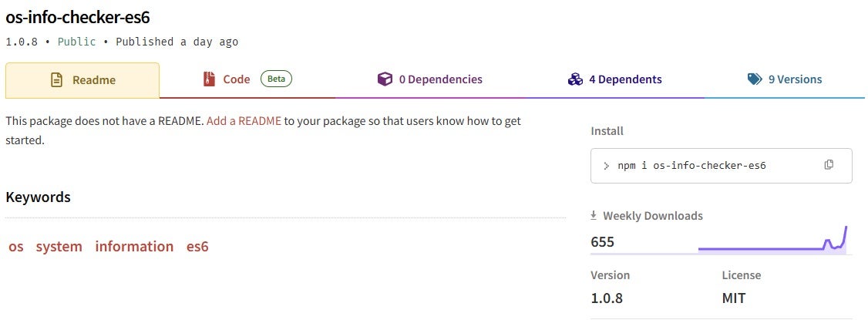Click the Versions tags icon
Viewport: 868px width, 320px height.
pos(755,79)
